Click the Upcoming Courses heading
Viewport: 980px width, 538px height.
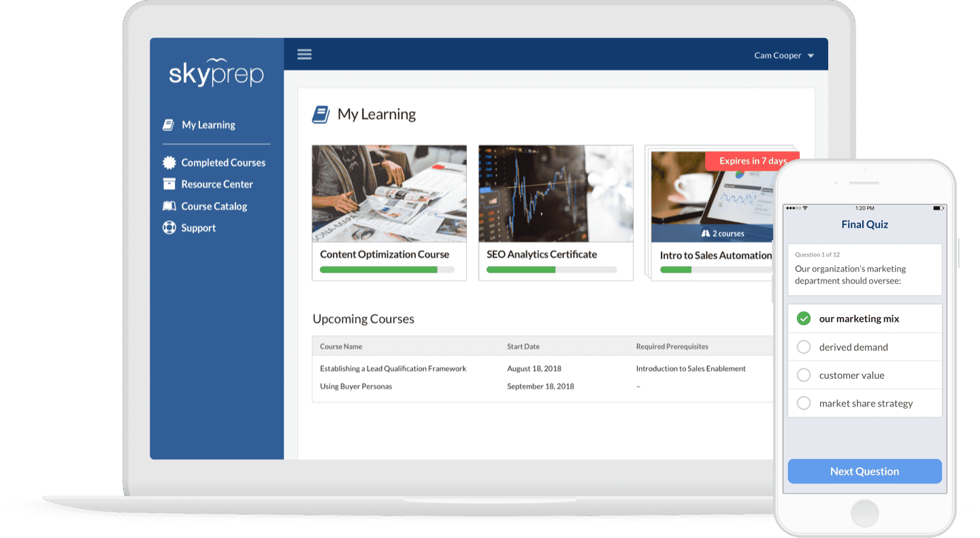(363, 319)
